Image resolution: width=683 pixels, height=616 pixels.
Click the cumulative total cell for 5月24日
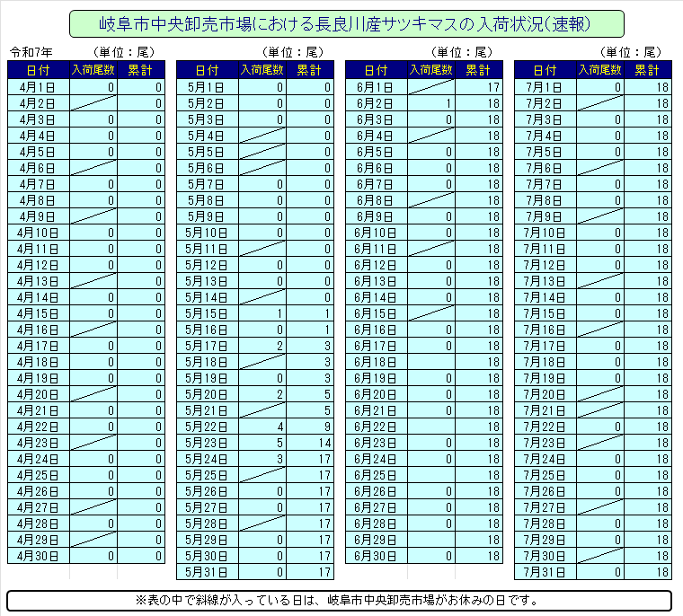[310, 459]
